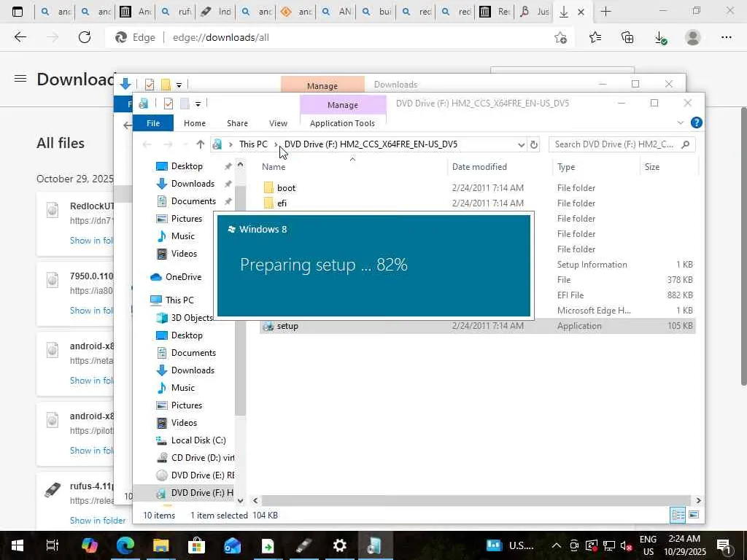747x560 pixels.
Task: Select This PC in navigation pane
Action: tap(172, 300)
